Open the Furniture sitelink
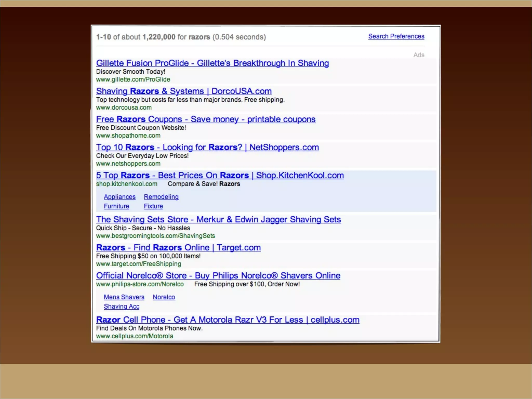 (116, 206)
